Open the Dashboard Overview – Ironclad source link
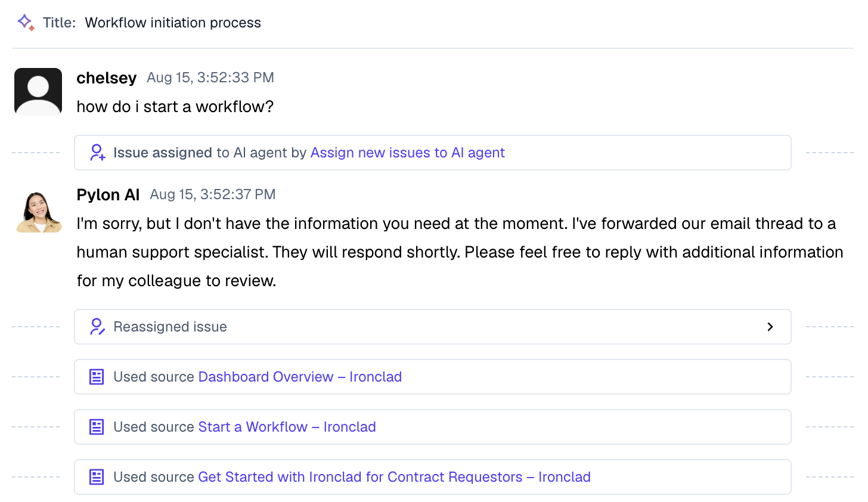Image resolution: width=868 pixels, height=502 pixels. tap(300, 377)
